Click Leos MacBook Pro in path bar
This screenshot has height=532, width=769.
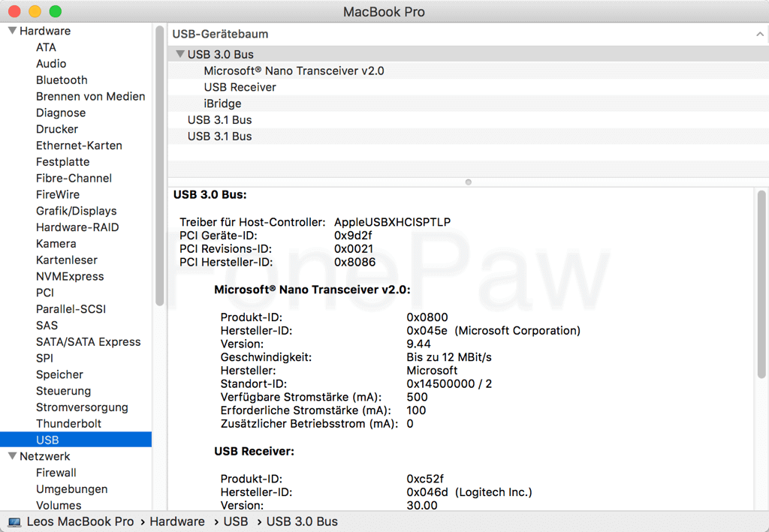80,521
